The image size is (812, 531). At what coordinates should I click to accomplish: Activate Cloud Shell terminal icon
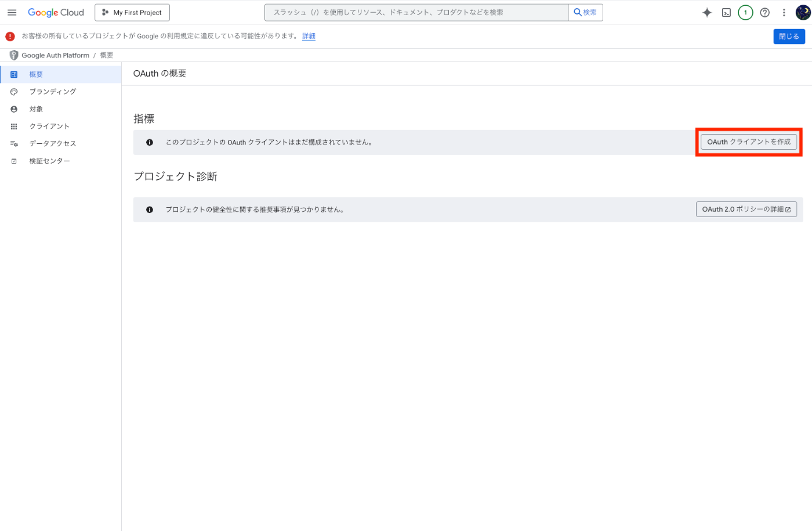[x=726, y=12]
